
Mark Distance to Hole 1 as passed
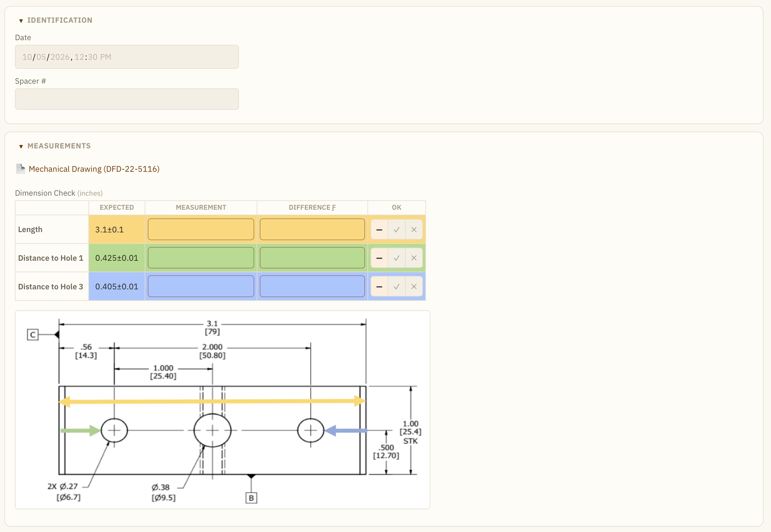pos(397,258)
